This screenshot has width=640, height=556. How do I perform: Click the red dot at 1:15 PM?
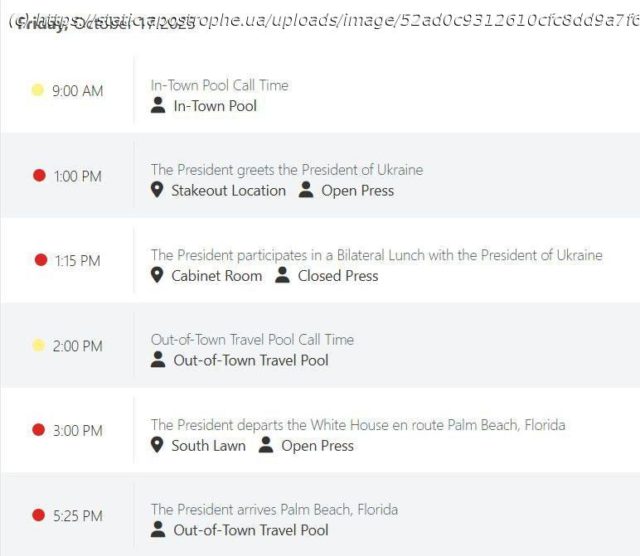tap(41, 260)
